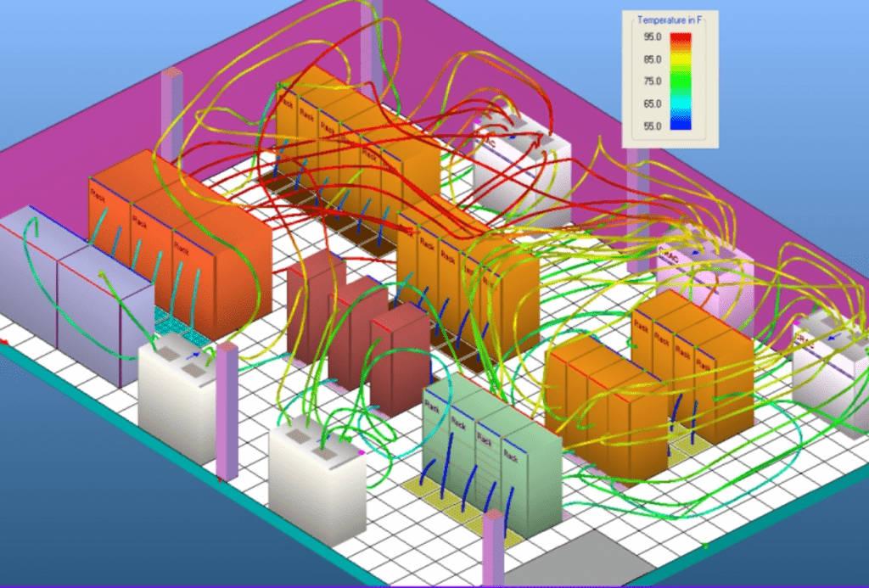Click the gray floor panel at bottom edge

594,562
